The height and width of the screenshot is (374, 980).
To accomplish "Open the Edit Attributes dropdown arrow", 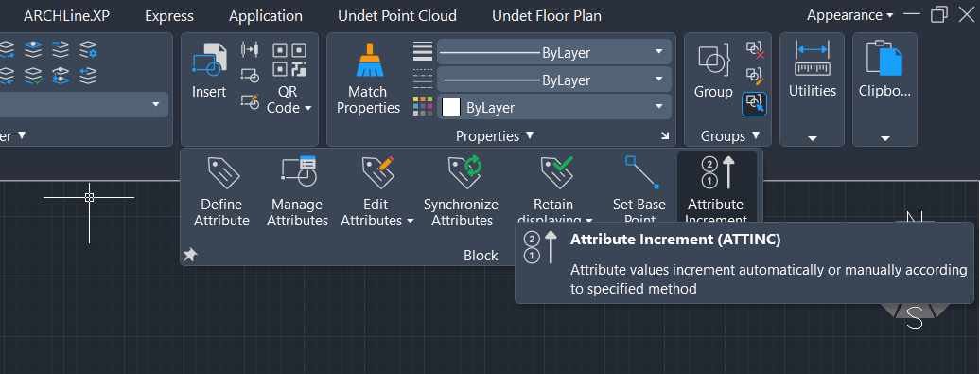I will point(410,221).
